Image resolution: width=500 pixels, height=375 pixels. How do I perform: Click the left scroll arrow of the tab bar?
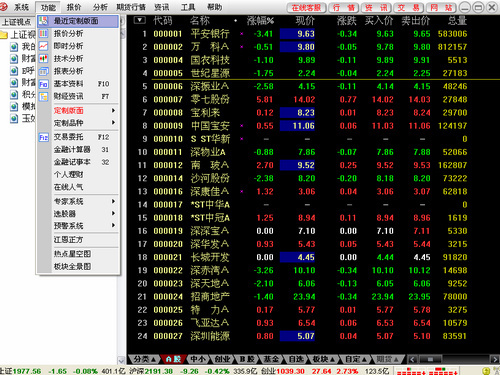pos(412,359)
